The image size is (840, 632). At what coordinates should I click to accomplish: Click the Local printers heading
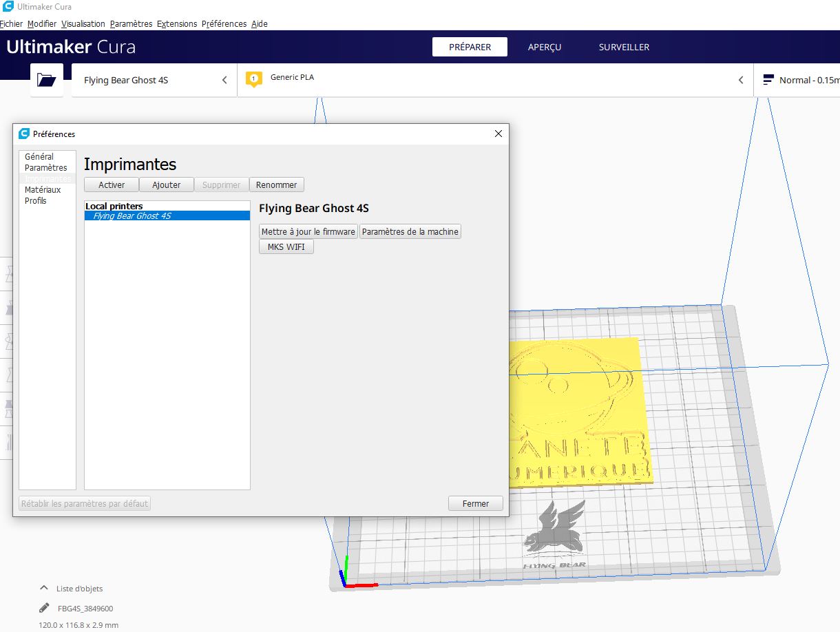[x=114, y=206]
